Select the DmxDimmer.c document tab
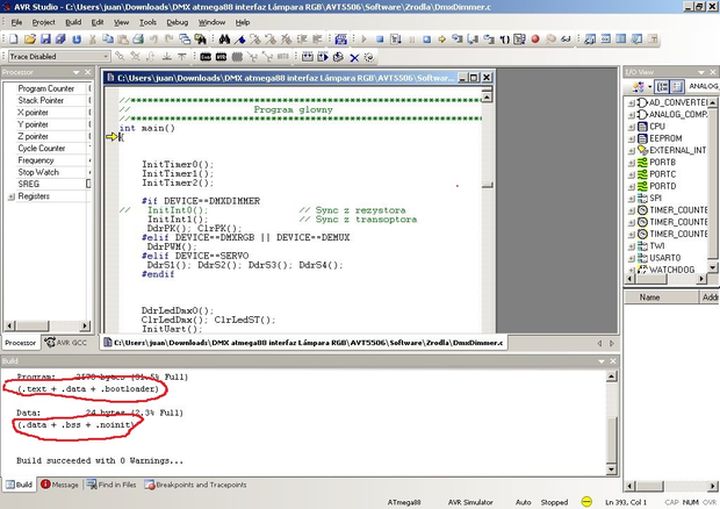The width and height of the screenshot is (720, 509). tap(303, 343)
